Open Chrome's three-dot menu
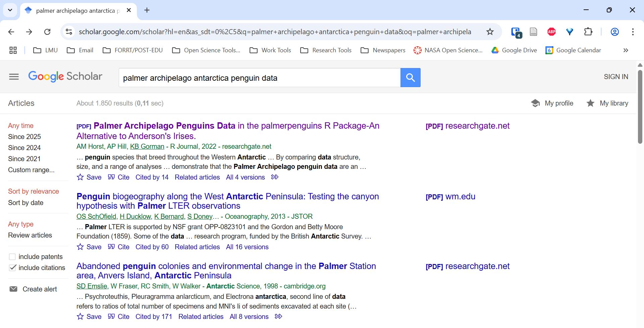 (633, 32)
